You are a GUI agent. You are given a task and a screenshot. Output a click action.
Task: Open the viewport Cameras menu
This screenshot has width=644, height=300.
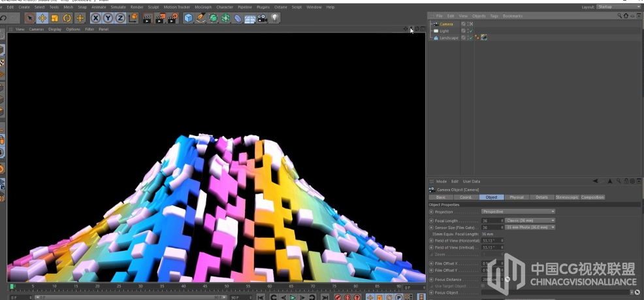click(37, 29)
